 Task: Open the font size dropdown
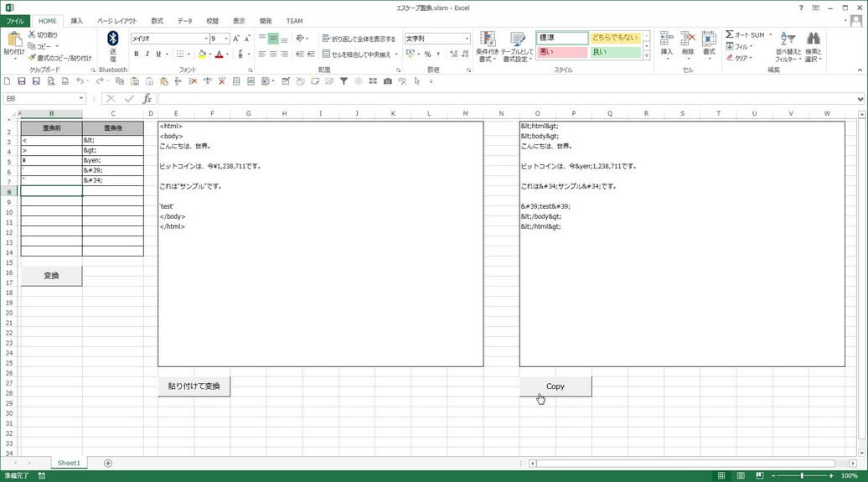226,39
